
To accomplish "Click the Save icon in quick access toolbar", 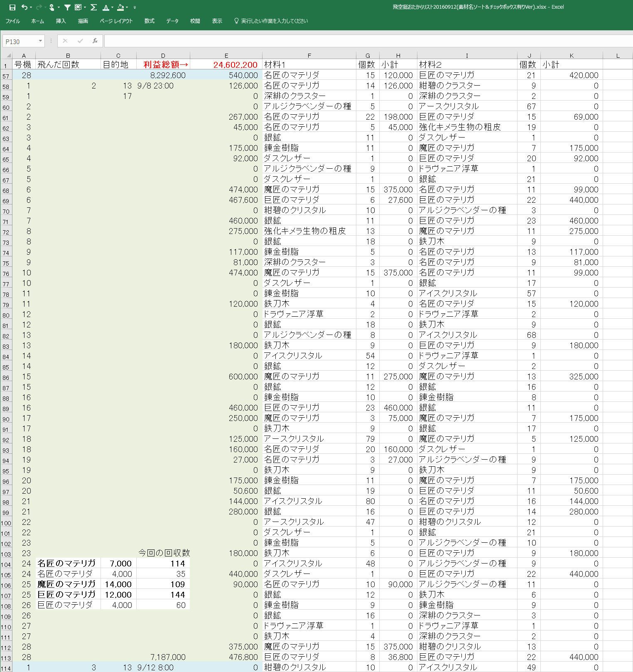I will [12, 7].
